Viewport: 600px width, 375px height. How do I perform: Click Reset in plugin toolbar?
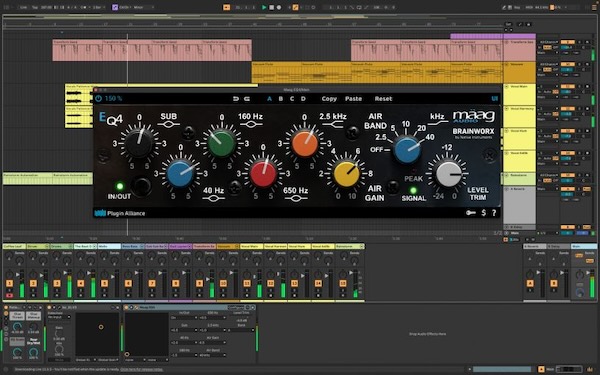(x=383, y=99)
